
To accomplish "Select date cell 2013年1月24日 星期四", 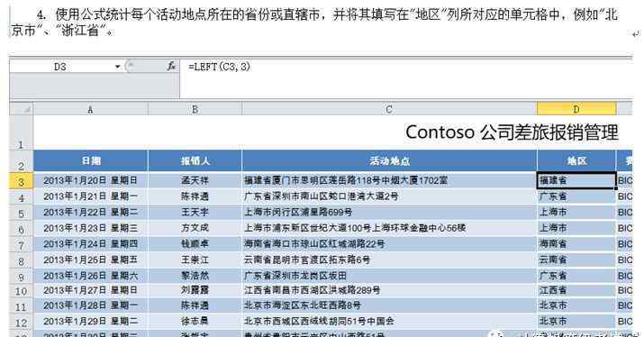I will 90,244.
